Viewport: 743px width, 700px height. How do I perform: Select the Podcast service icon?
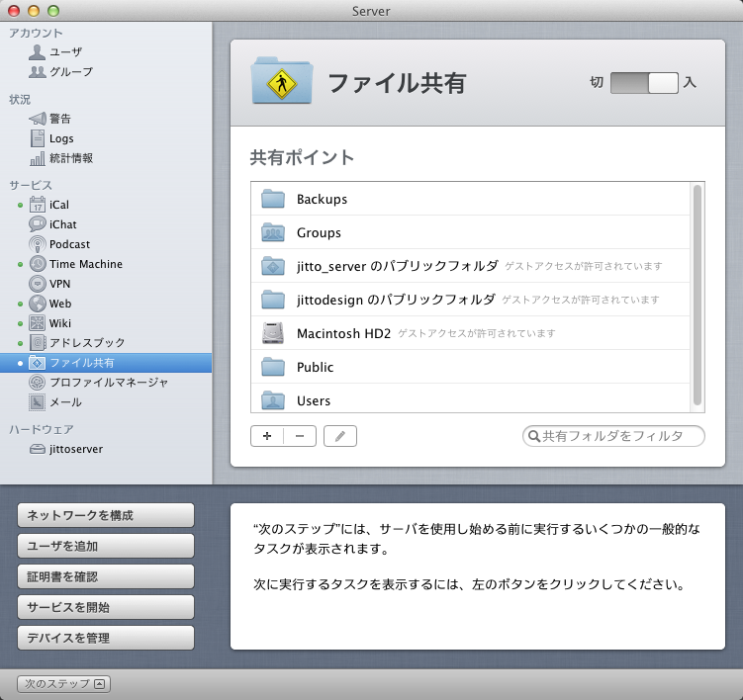[38, 244]
